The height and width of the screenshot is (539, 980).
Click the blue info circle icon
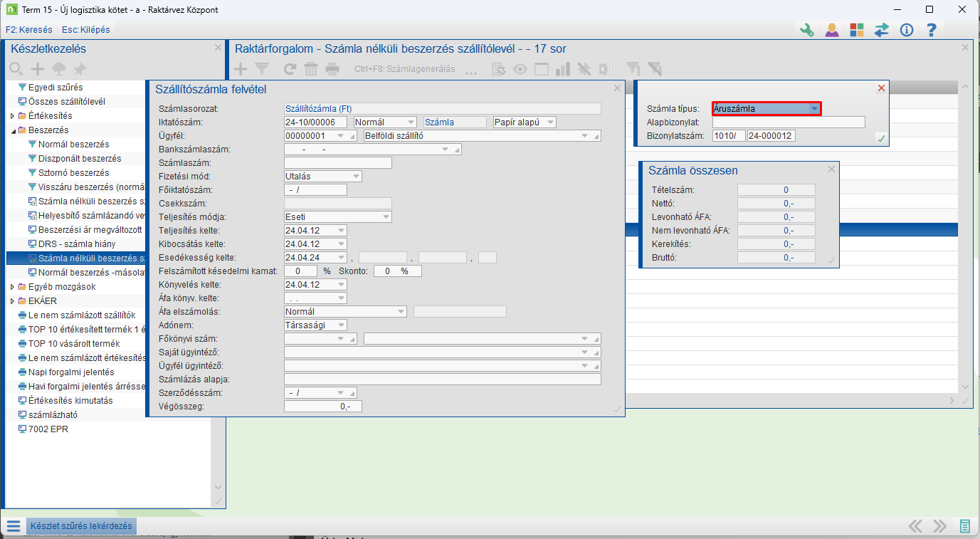coord(907,30)
